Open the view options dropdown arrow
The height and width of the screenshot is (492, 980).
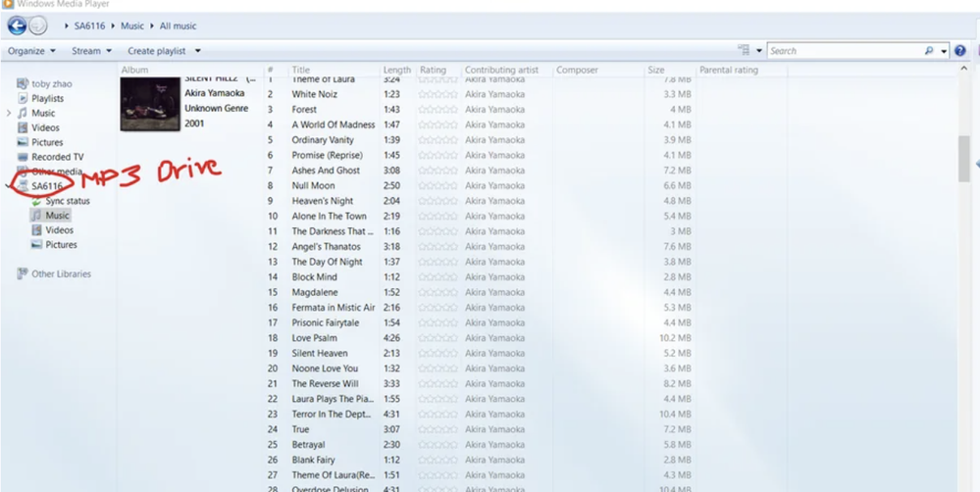[758, 51]
